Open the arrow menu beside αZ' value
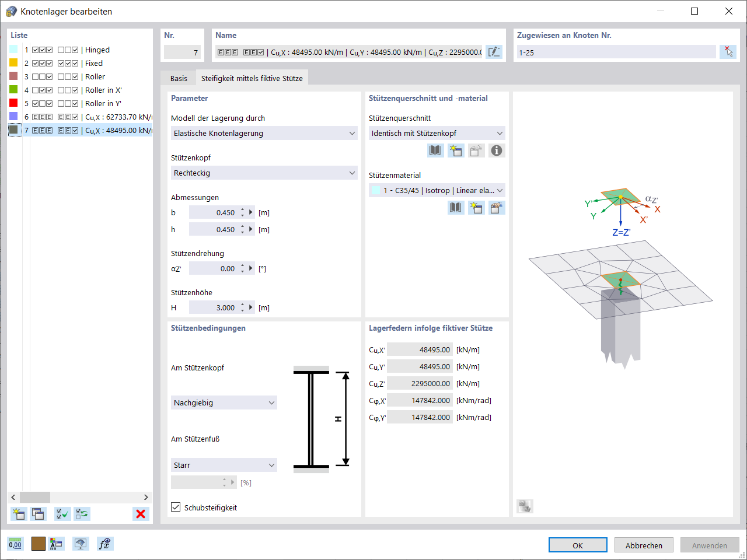The height and width of the screenshot is (560, 747). (251, 268)
